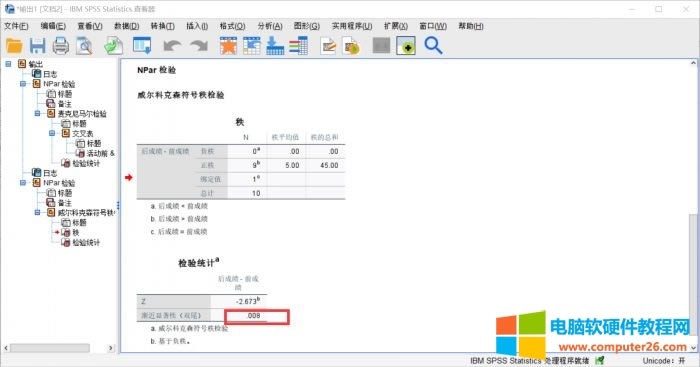Click the 威尔科克森符号秩检验 heading in output

pos(180,95)
